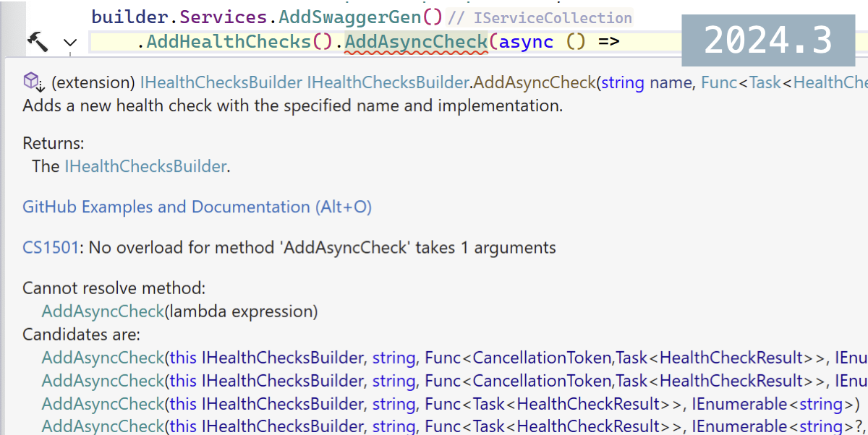The height and width of the screenshot is (435, 868).
Task: Expand the dropdown arrow beside the hammer
Action: click(x=69, y=43)
